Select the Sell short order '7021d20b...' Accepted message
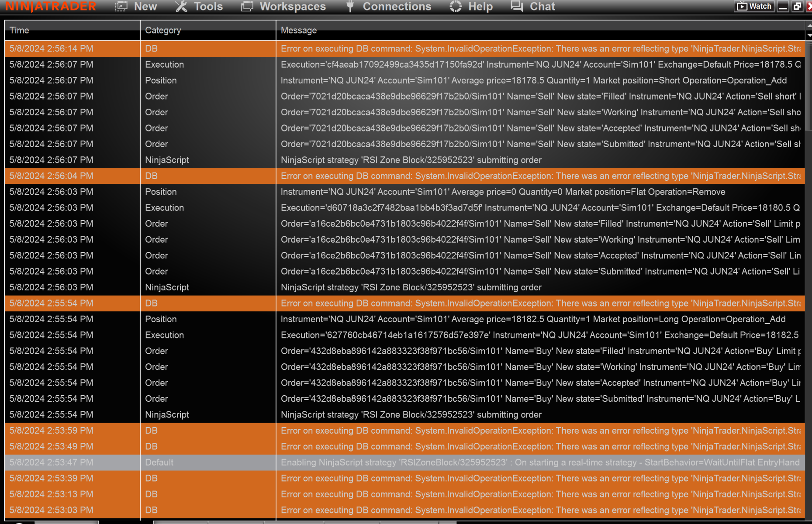 click(540, 128)
